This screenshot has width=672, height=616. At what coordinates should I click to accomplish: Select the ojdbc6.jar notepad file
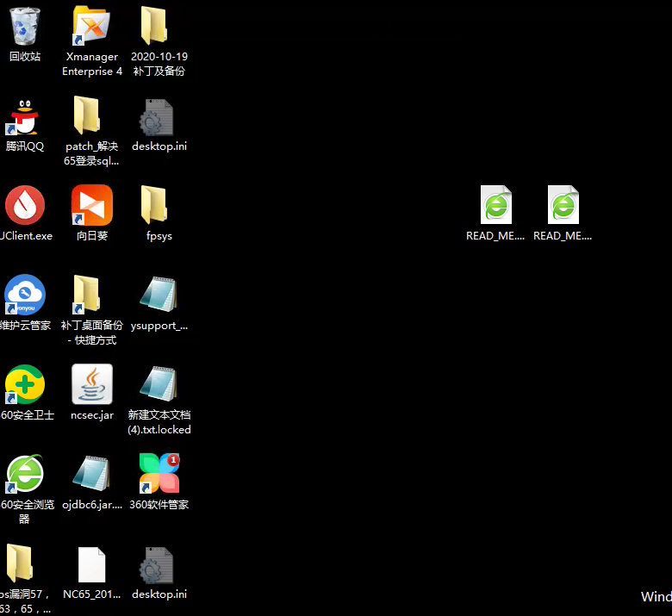pos(91,476)
